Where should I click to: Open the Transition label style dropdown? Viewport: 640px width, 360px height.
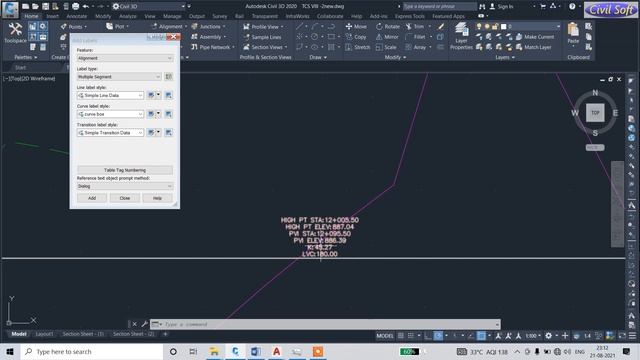coord(110,133)
